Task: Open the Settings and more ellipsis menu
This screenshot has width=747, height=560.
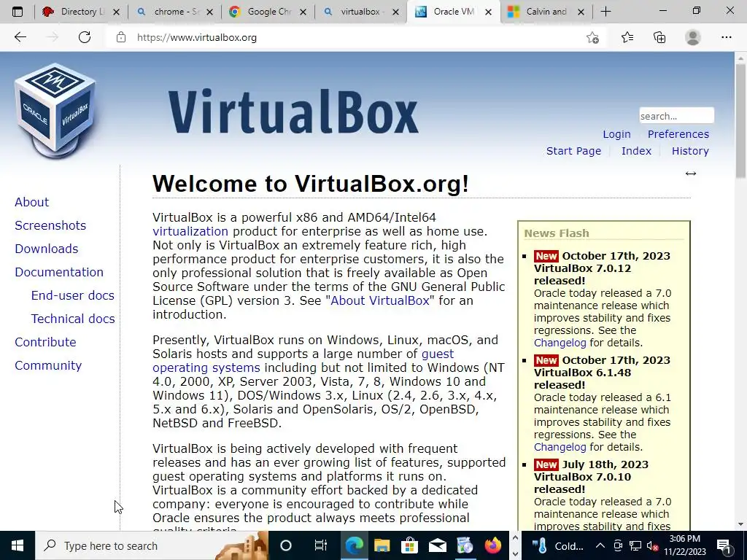Action: (x=726, y=37)
